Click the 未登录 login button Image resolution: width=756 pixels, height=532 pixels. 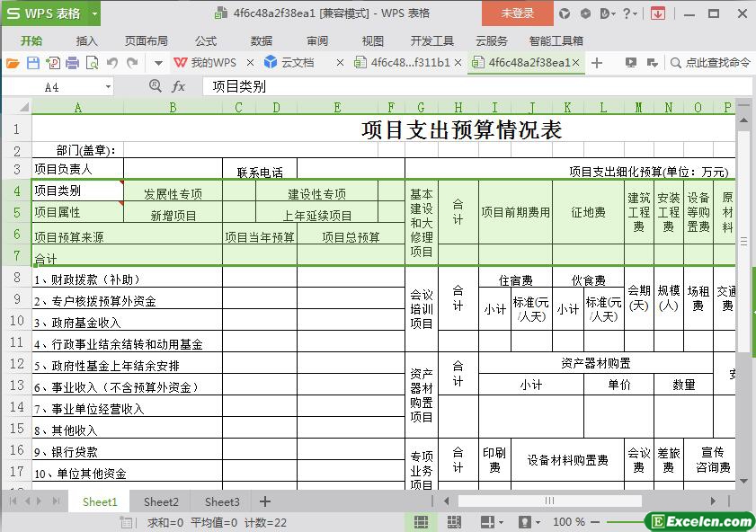518,13
